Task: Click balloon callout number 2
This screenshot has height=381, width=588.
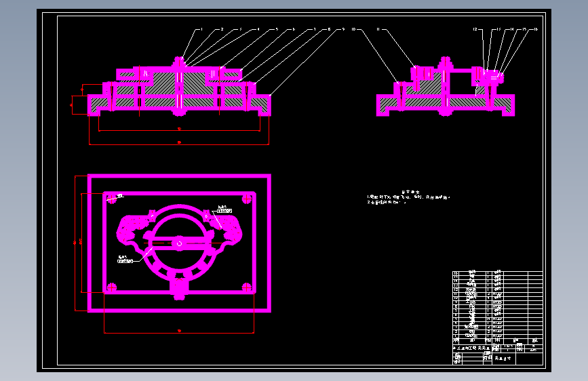Action: coord(222,29)
